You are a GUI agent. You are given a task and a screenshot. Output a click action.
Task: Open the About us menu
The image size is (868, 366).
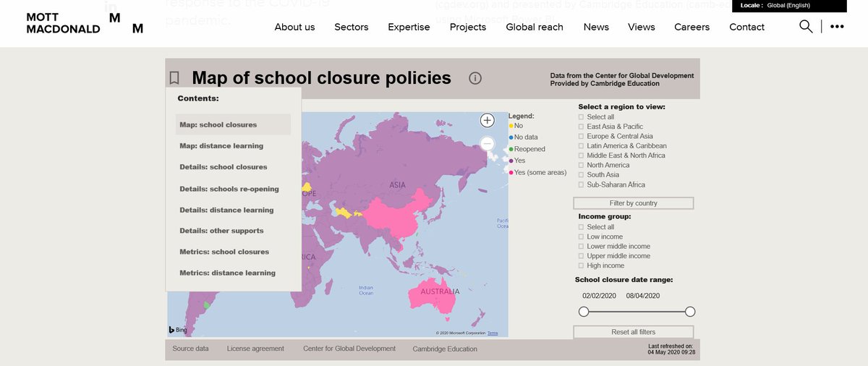click(x=294, y=27)
